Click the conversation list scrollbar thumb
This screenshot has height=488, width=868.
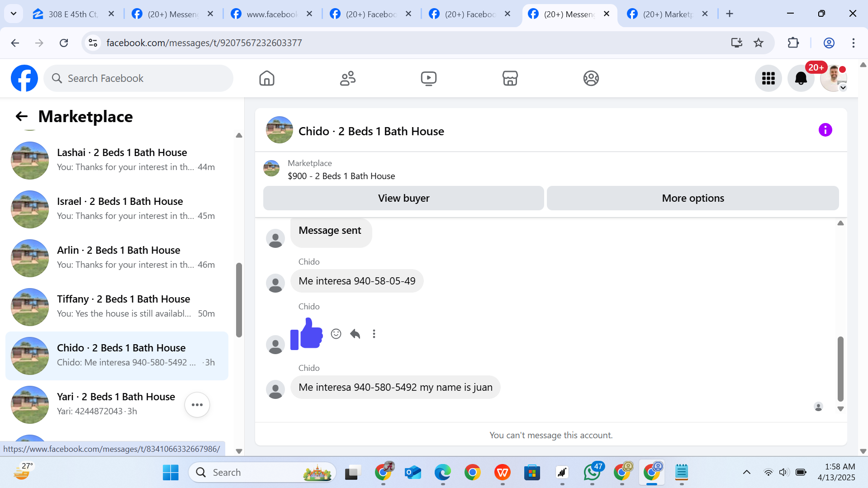tap(239, 299)
